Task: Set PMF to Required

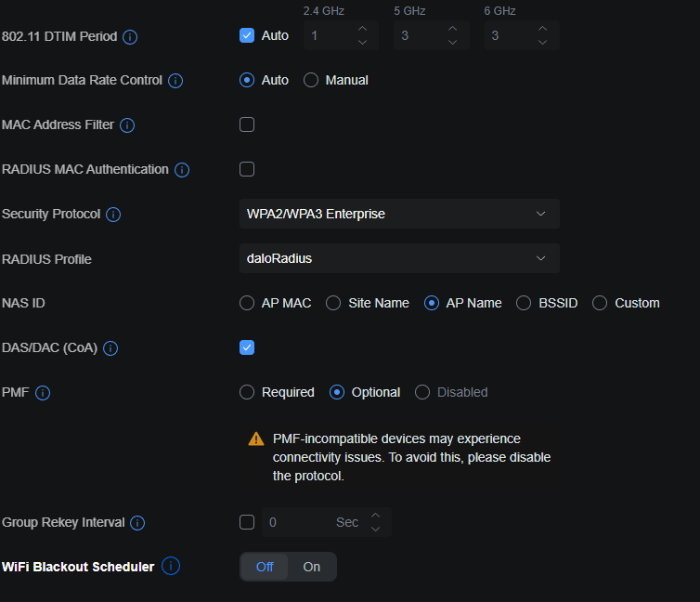Action: (x=247, y=392)
